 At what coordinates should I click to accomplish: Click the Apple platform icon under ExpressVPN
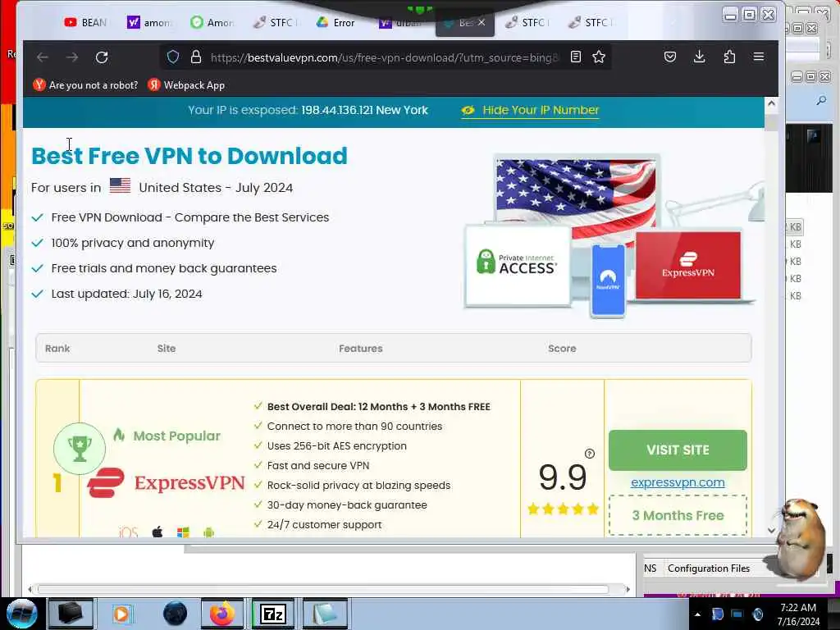click(x=157, y=532)
